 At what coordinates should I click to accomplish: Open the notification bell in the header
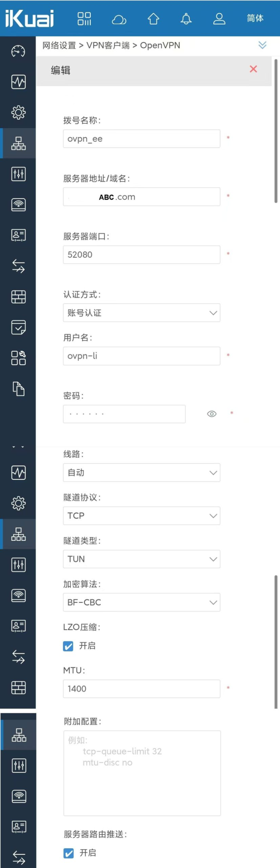click(x=186, y=19)
